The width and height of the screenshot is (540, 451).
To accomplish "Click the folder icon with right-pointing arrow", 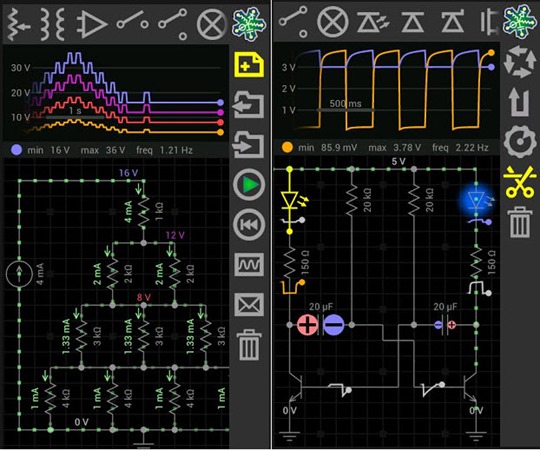I will tap(248, 145).
